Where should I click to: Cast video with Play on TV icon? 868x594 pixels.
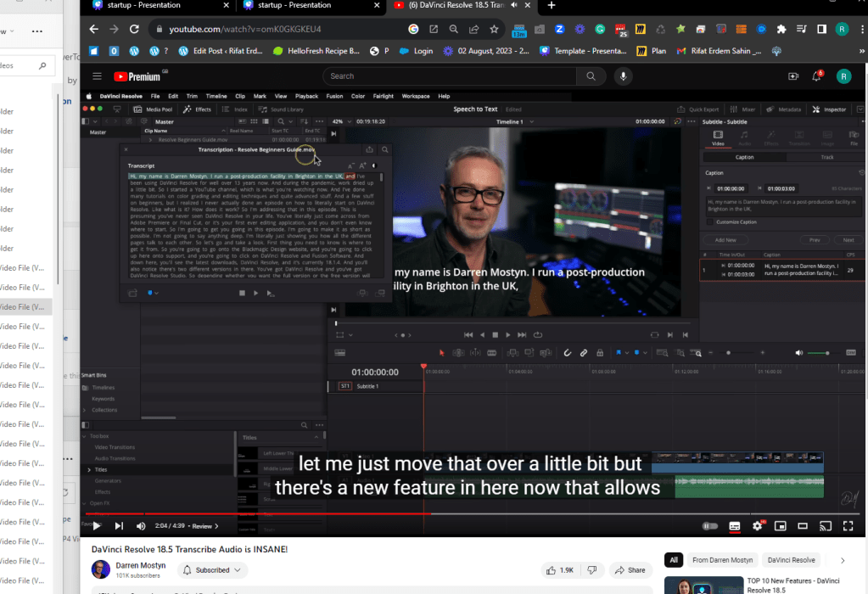(x=826, y=526)
